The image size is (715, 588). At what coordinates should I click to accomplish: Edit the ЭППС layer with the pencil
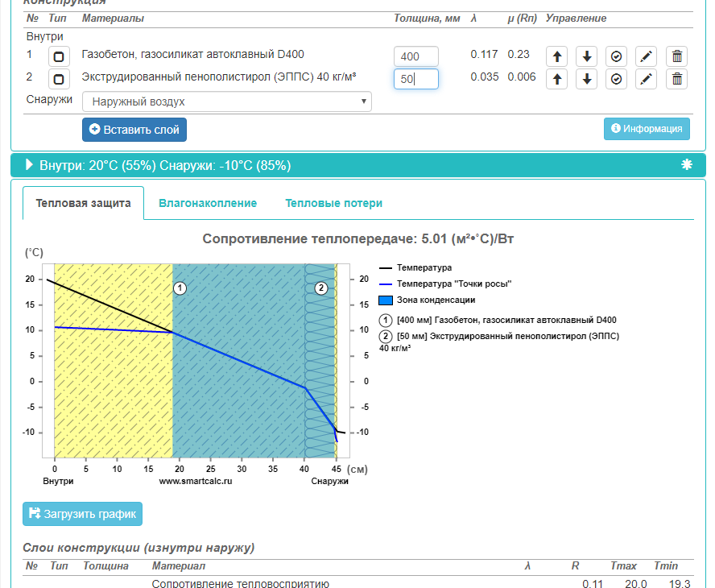click(x=646, y=79)
